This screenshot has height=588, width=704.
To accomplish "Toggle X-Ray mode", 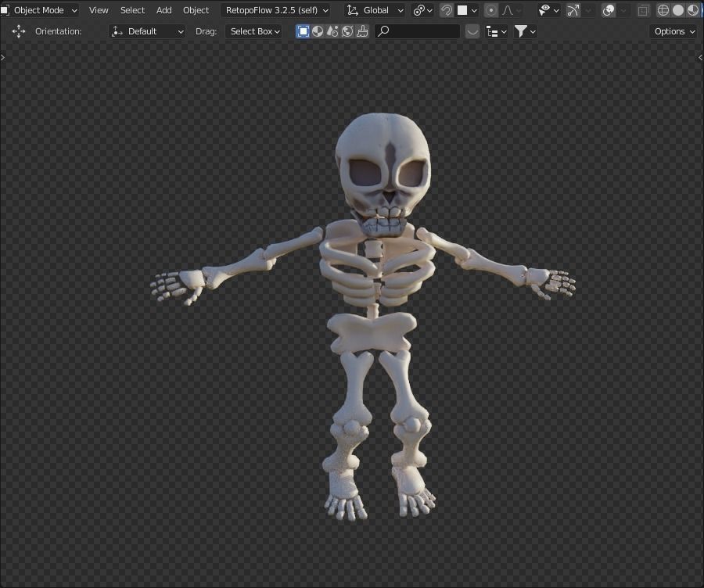I will 645,10.
